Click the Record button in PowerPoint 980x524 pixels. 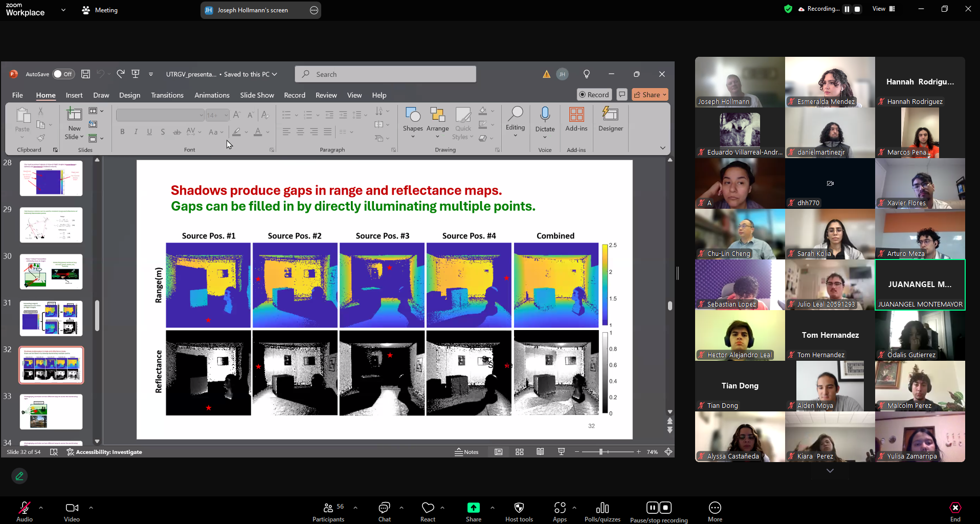tap(594, 95)
